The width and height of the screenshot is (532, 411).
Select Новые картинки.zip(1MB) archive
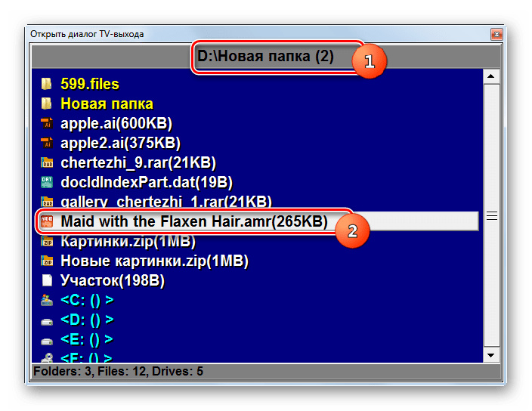(154, 261)
